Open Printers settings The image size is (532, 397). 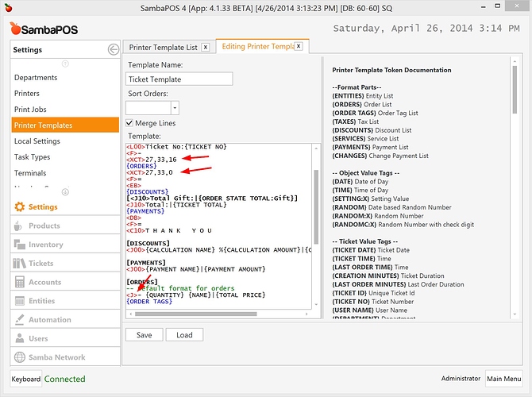click(65, 94)
